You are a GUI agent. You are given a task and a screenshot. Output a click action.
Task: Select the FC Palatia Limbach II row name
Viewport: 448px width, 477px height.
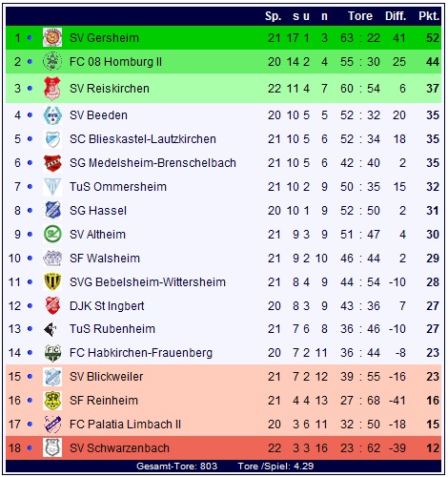pos(125,425)
